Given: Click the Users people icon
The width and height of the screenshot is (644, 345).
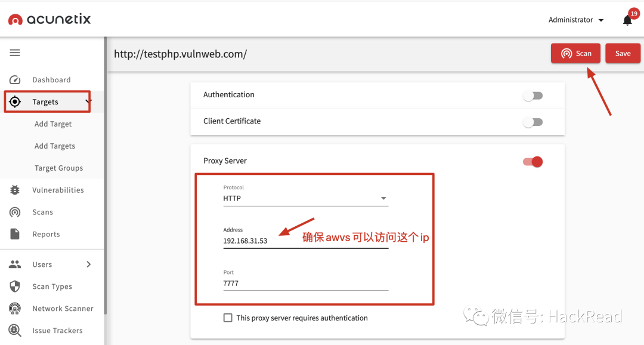Looking at the screenshot, I should (15, 264).
